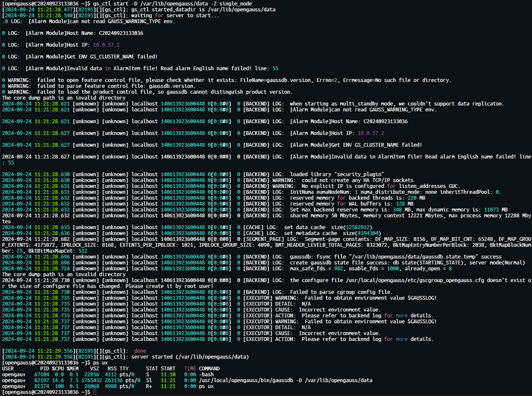The width and height of the screenshot is (532, 396).
Task: Click the empty prompt cursor on last line
Action: pyautogui.click(x=95, y=392)
